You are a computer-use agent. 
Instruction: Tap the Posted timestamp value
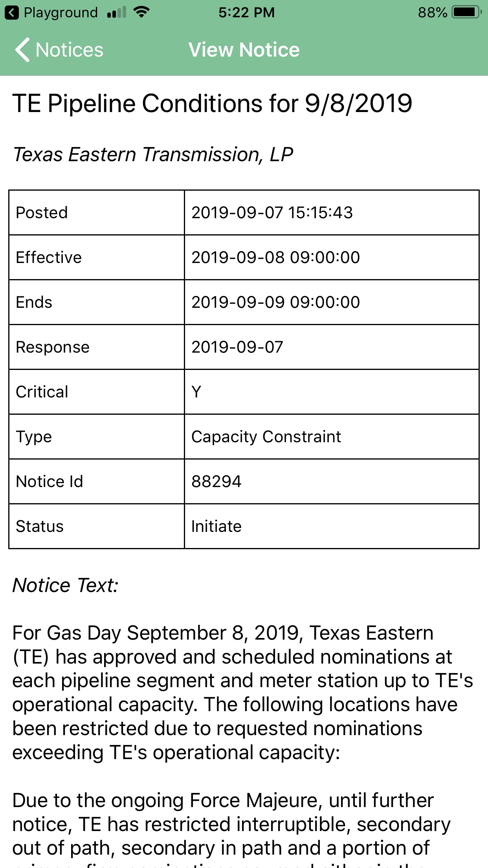tap(272, 213)
